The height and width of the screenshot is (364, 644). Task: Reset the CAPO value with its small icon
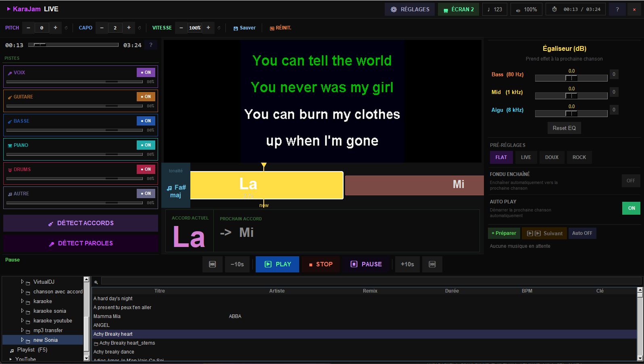(140, 28)
